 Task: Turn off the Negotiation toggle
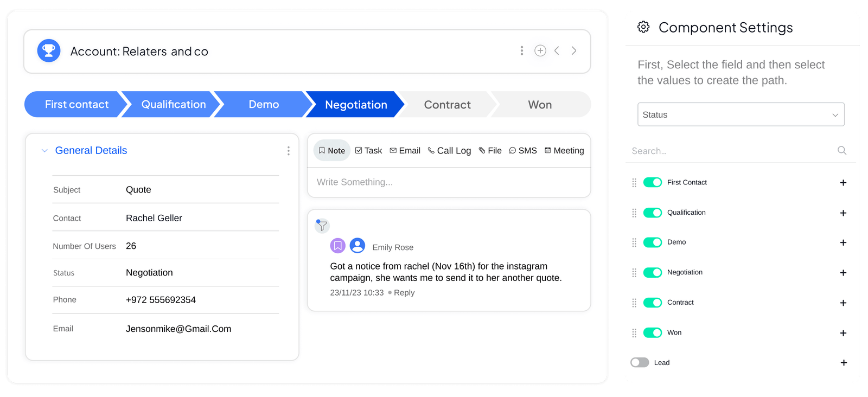pyautogui.click(x=652, y=272)
